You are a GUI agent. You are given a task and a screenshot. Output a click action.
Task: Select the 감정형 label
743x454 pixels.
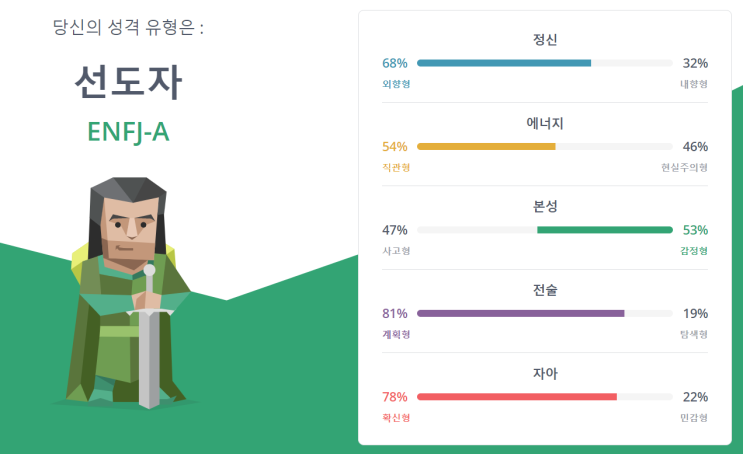tap(694, 251)
